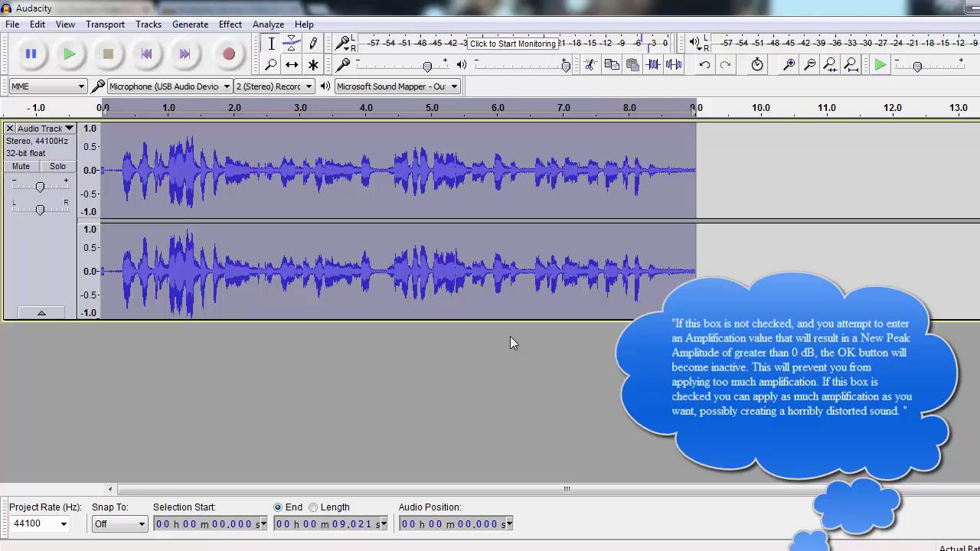Click the timeline ruler at 5.0
Viewport: 980px width, 551px height.
tap(432, 108)
